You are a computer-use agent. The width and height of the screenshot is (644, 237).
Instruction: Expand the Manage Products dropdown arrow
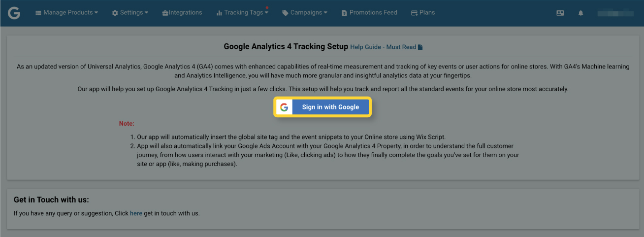tap(96, 13)
